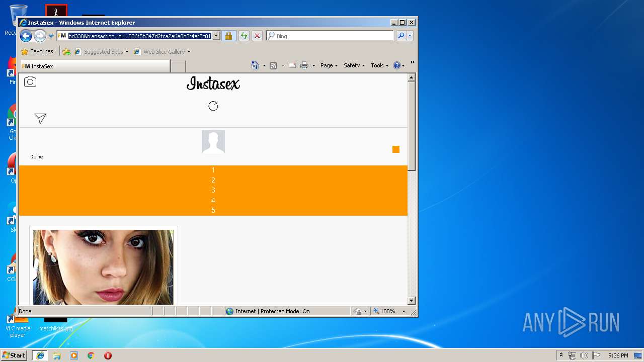Expand the Home button dropdown arrow
This screenshot has width=644, height=362.
pos(264,65)
